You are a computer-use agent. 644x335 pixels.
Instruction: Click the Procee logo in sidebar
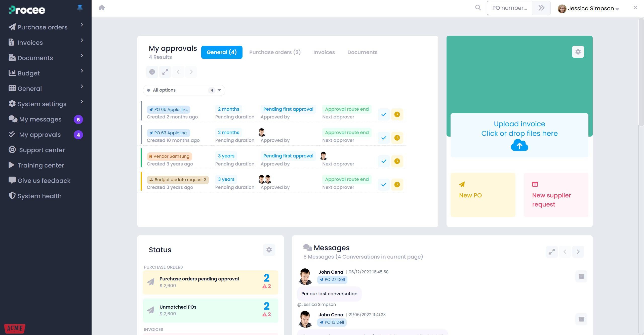27,10
